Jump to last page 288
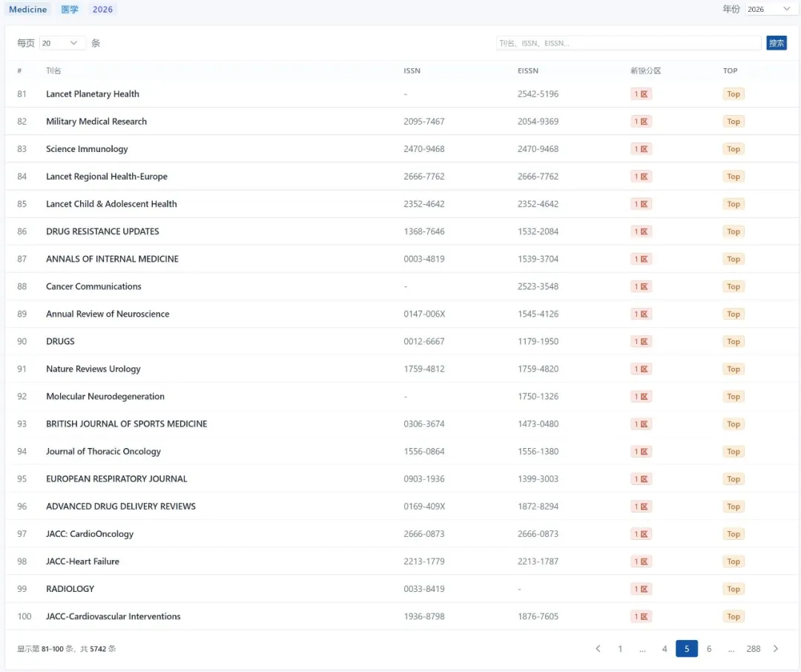Screen dimensions: 801x672 [x=754, y=649]
